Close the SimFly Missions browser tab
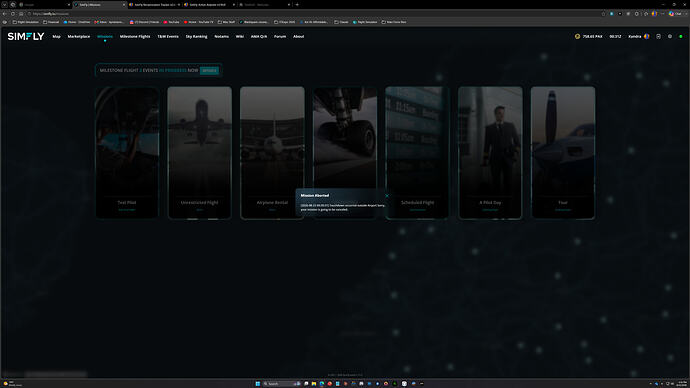 click(x=124, y=4)
